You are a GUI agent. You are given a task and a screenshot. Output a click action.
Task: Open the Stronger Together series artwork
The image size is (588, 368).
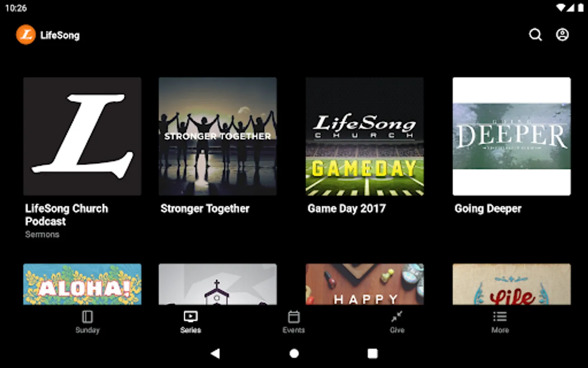(x=218, y=137)
